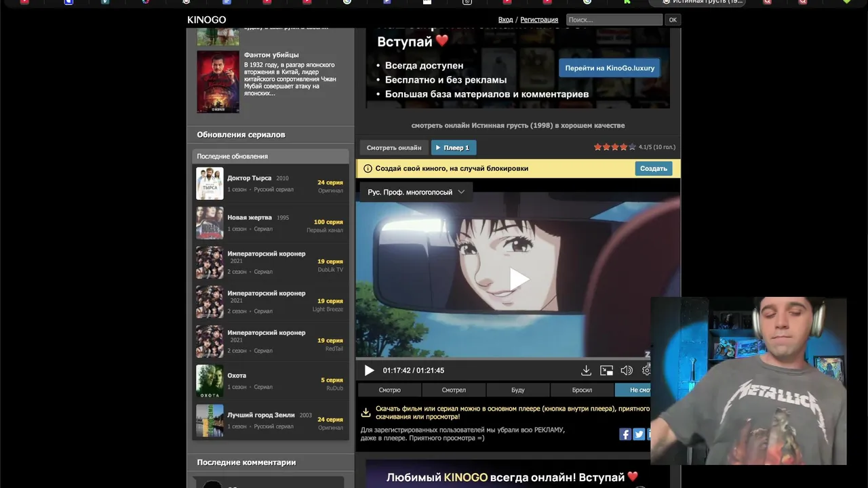The height and width of the screenshot is (488, 868).
Task: Click the 100 серия episode label
Action: [x=328, y=222]
